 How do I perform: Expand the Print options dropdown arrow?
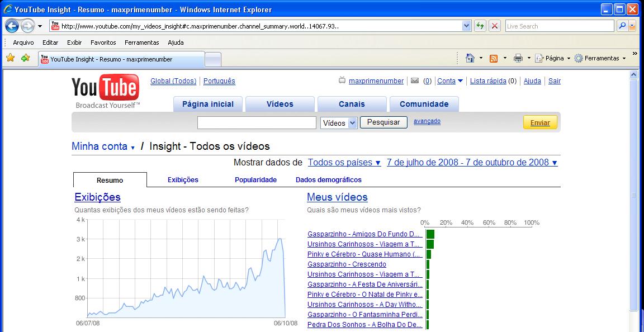point(529,58)
